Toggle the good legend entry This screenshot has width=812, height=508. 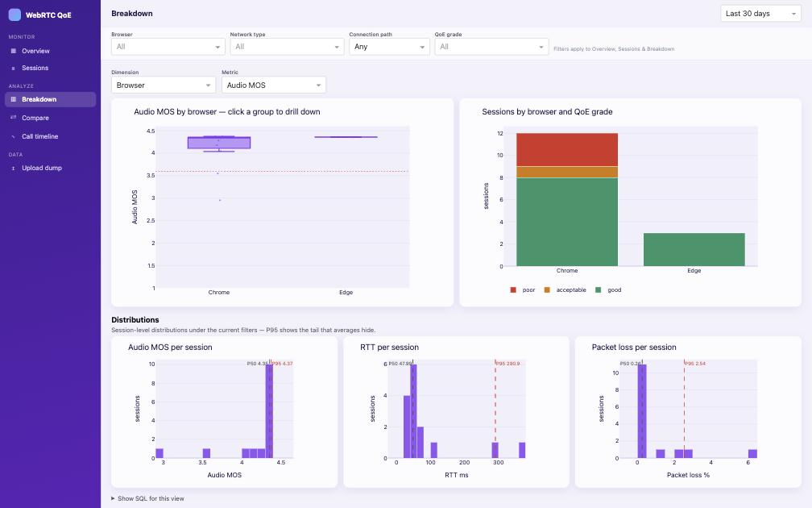tap(608, 289)
